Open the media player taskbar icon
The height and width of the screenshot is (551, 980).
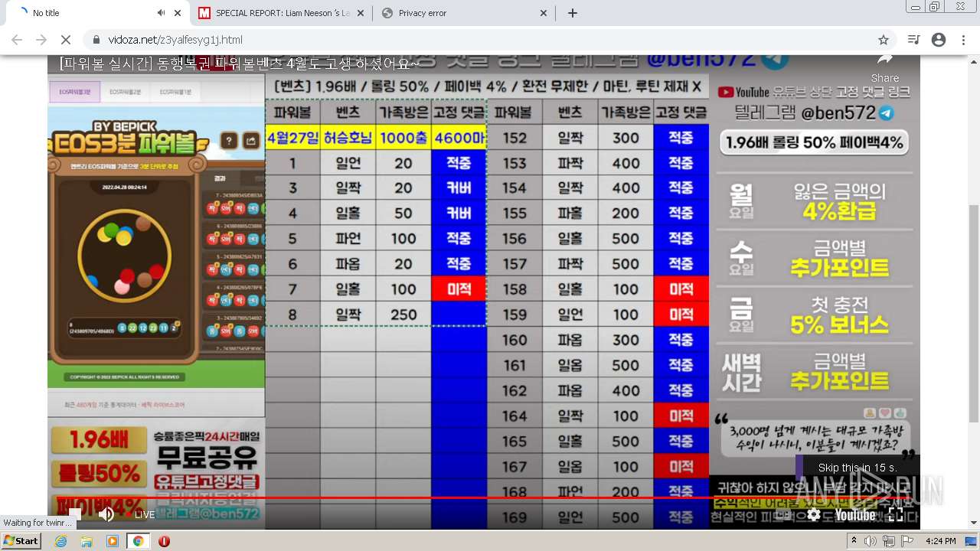pos(113,541)
